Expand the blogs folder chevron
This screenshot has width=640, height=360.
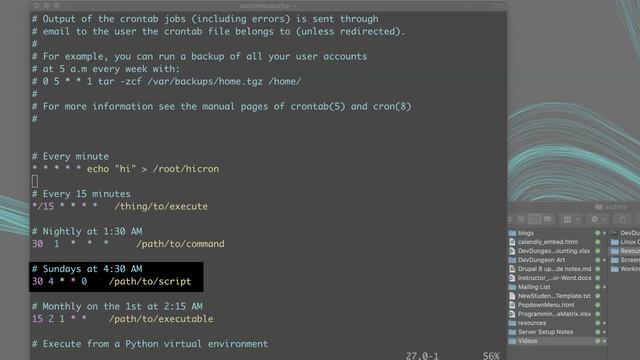pos(604,233)
